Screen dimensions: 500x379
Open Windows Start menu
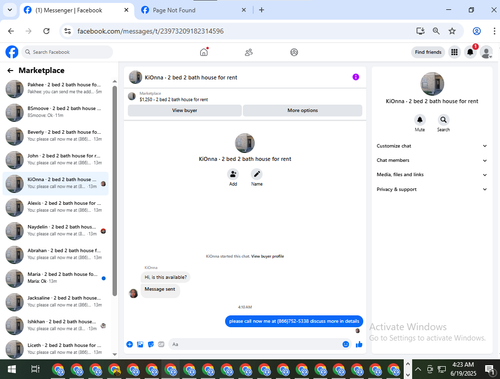pos(12,369)
